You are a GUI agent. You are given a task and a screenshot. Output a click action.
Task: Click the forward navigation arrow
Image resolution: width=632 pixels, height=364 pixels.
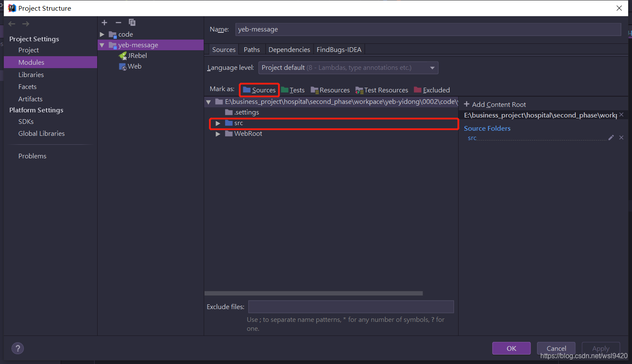click(x=26, y=24)
